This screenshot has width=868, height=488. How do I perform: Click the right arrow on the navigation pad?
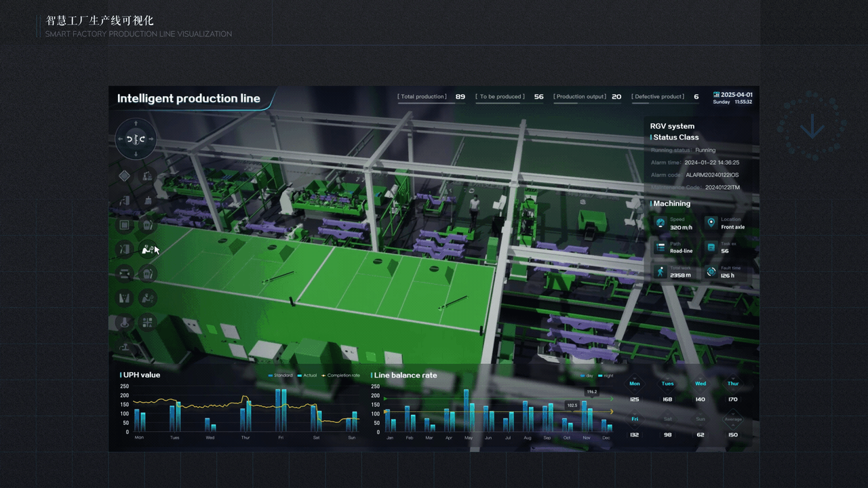tap(151, 139)
